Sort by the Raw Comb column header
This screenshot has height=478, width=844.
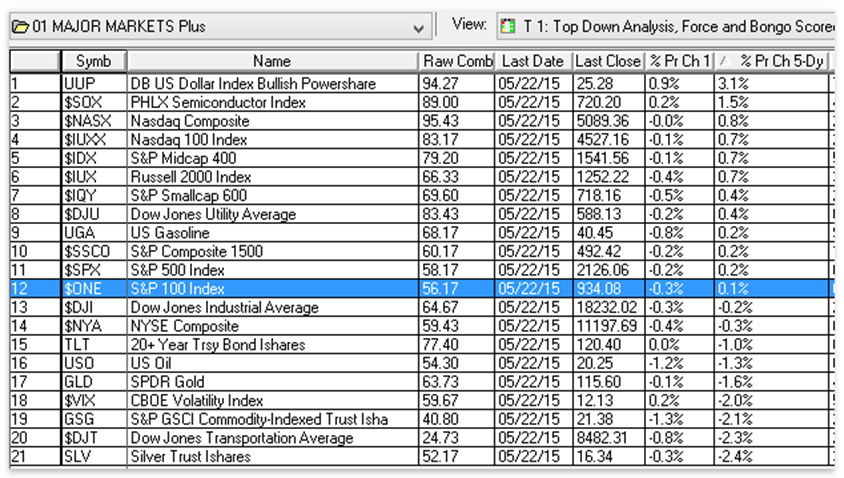click(456, 61)
